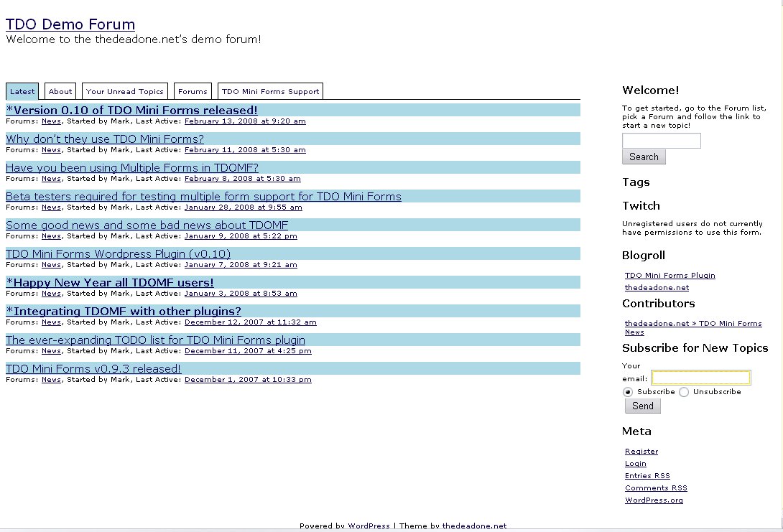Open topic Version 0.10 of TDO Mini Forms released
Viewport: 783px width, 532px height.
[132, 111]
